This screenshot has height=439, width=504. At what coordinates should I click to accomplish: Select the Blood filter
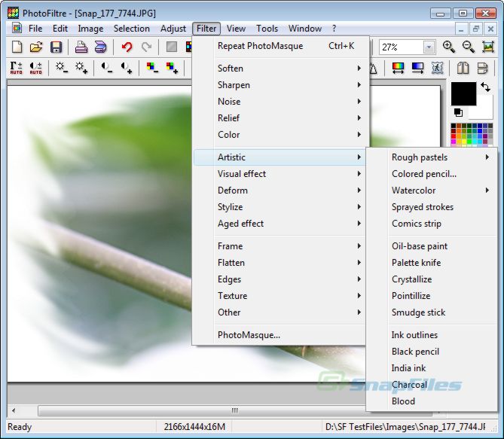point(432,401)
